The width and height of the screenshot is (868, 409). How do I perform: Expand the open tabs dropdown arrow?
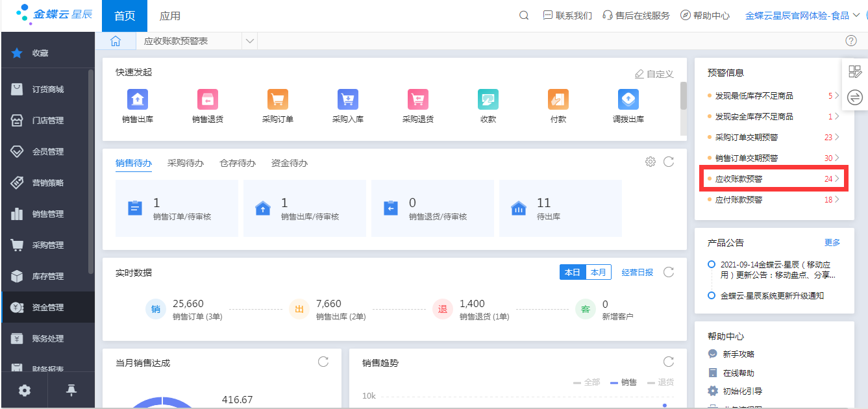click(249, 42)
